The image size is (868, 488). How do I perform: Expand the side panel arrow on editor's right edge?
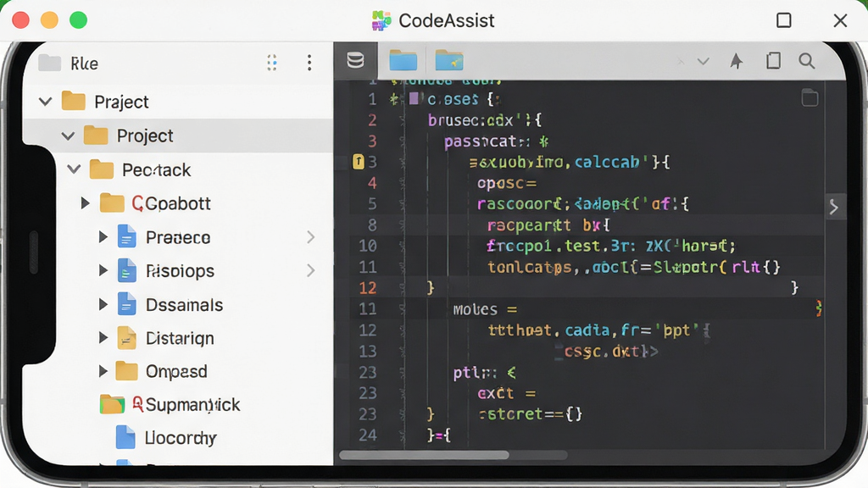coord(834,208)
